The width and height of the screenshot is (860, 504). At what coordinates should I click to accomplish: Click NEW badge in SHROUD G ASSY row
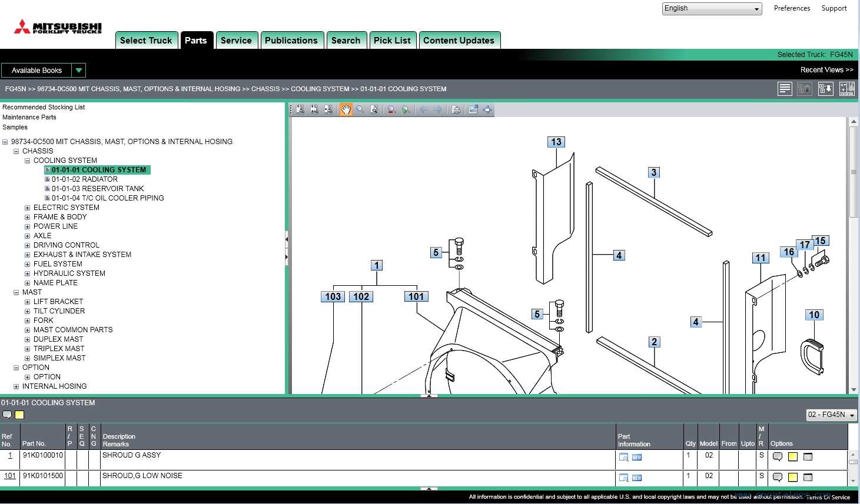pyautogui.click(x=637, y=457)
